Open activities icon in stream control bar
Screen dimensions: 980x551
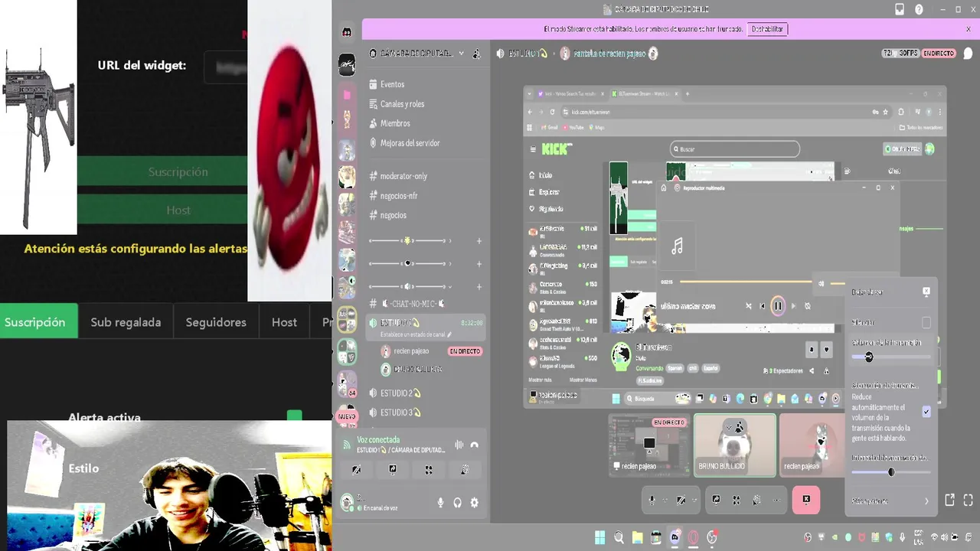(736, 500)
